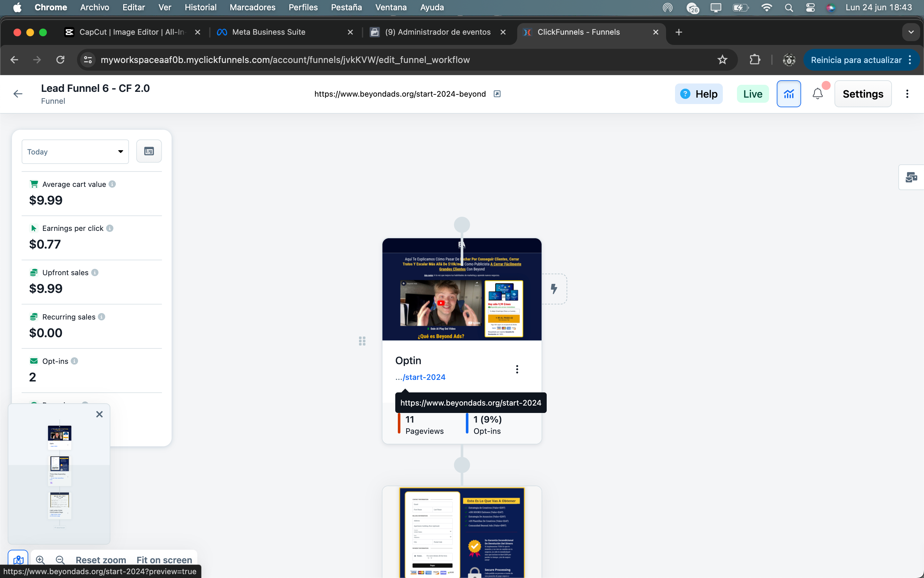Reload the current page
Viewport: 924px width, 578px height.
tap(60, 60)
